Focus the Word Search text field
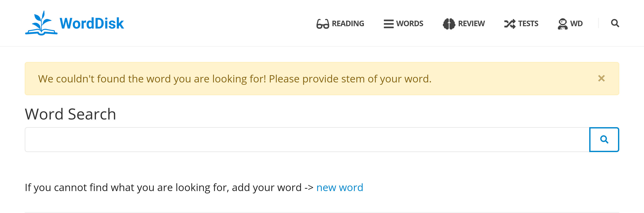Viewport: 644px width, 213px height. [x=307, y=140]
